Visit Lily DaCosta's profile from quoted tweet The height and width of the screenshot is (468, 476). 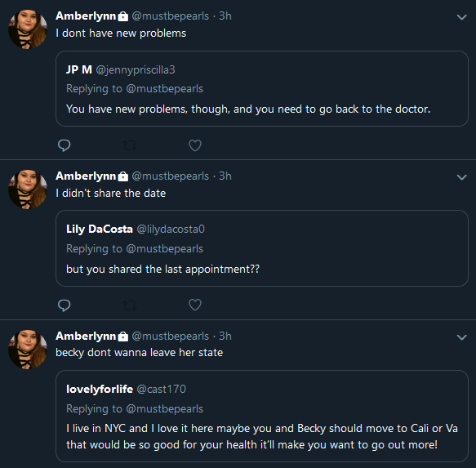pos(100,229)
